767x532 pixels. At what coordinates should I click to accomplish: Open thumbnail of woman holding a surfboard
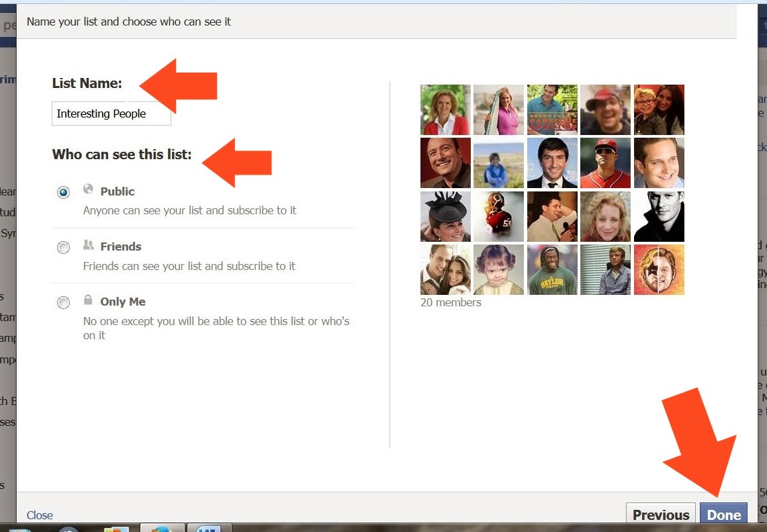[x=498, y=109]
